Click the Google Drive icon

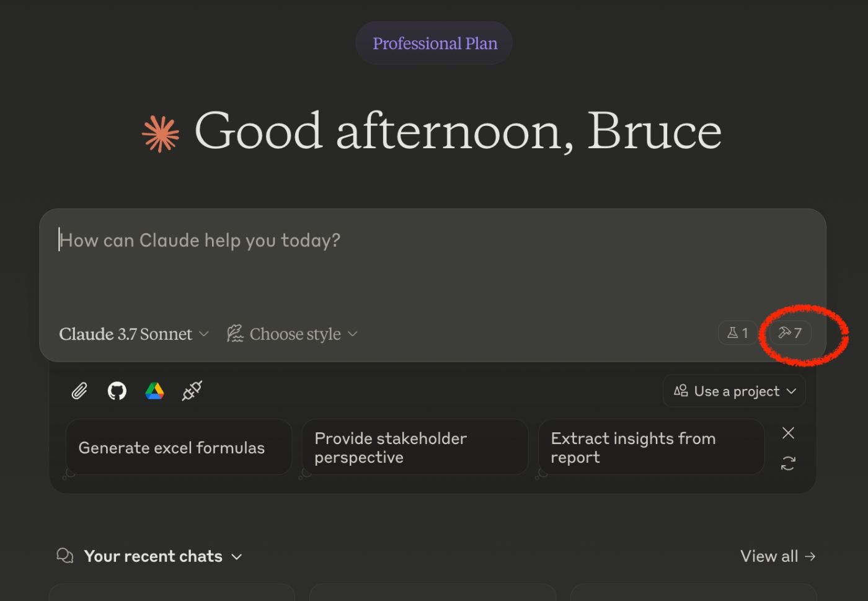(154, 391)
